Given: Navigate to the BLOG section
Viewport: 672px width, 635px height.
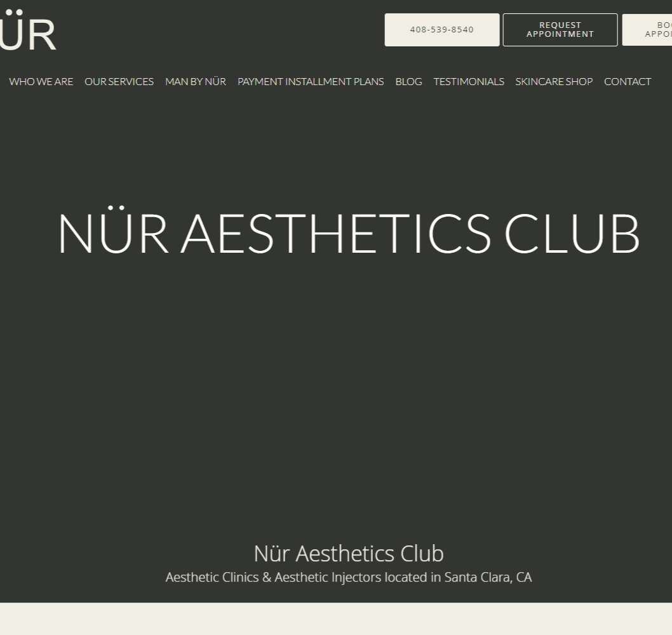Looking at the screenshot, I should pos(408,81).
